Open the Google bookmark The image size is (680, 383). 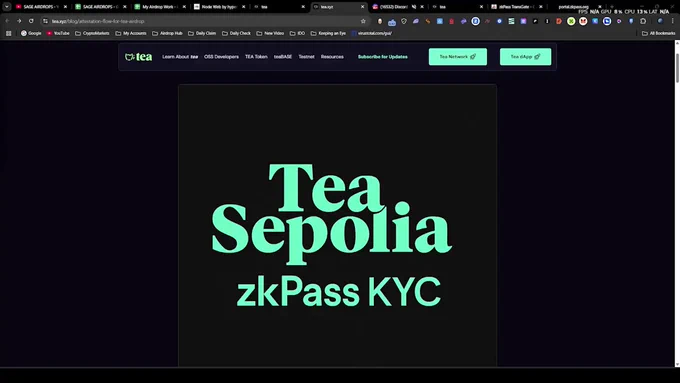[x=31, y=33]
